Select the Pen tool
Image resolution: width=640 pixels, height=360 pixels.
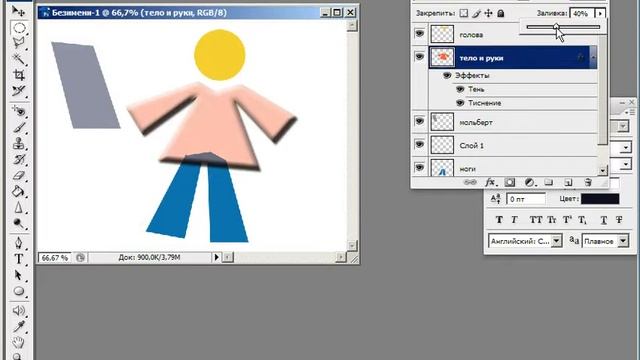click(19, 243)
